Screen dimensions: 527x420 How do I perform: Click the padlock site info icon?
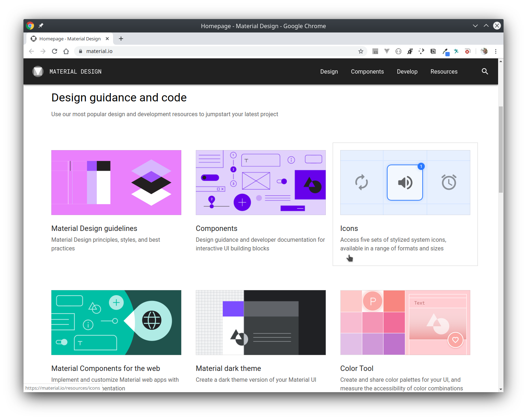pos(81,51)
